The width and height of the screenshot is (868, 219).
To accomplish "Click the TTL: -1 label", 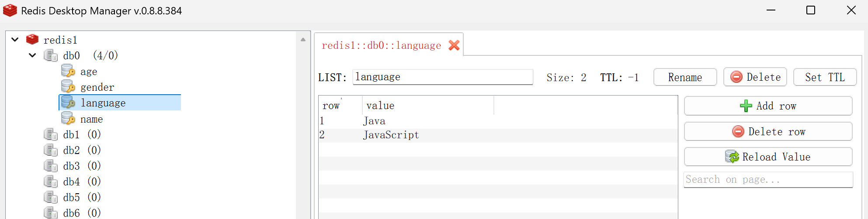I will point(619,78).
